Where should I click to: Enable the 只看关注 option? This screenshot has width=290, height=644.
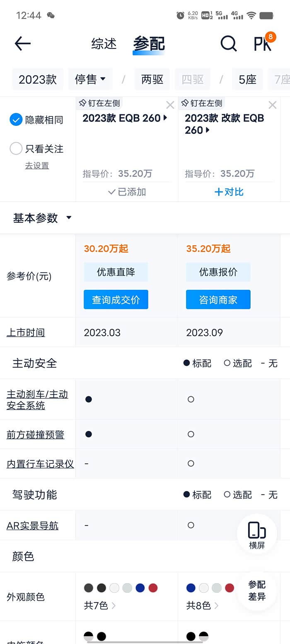click(x=16, y=149)
